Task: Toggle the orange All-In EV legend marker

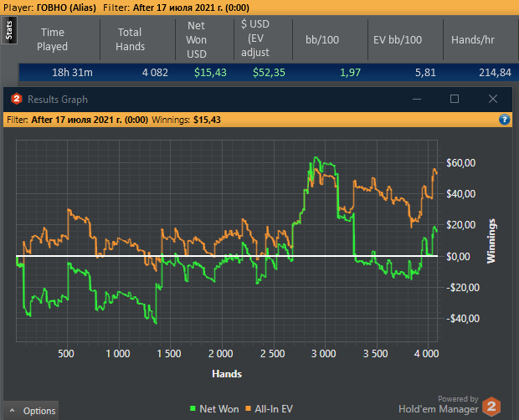Action: [x=248, y=408]
